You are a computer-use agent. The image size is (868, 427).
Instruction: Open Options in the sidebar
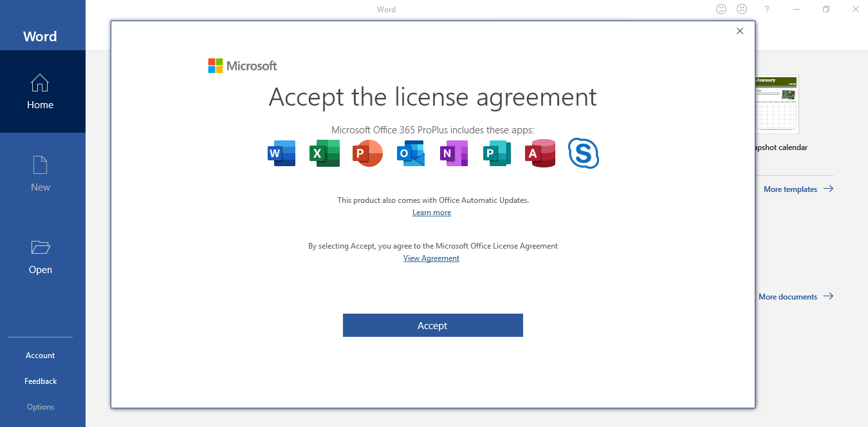click(x=41, y=407)
